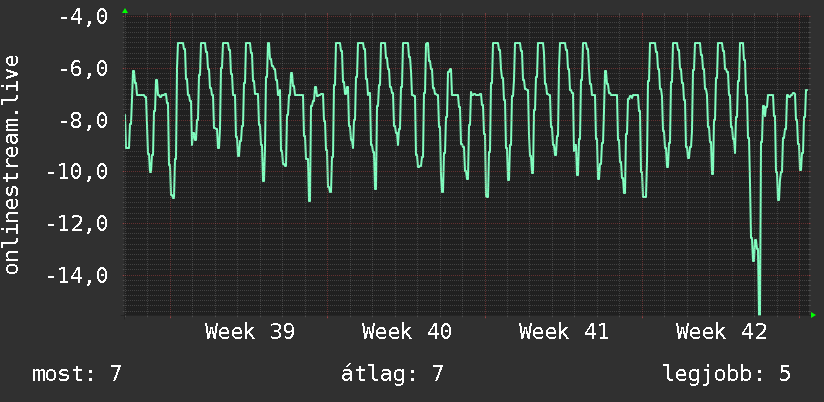The width and height of the screenshot is (824, 402).
Task: Click the green arrow atop the y-axis
Action: coord(125,11)
